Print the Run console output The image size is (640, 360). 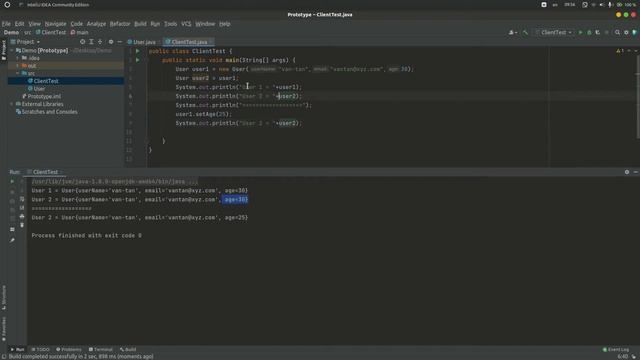point(22,216)
